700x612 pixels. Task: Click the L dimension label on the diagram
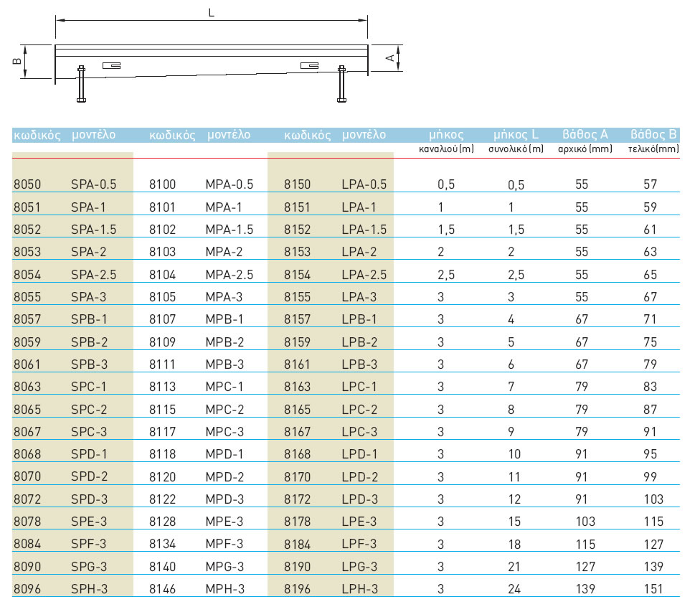point(210,11)
